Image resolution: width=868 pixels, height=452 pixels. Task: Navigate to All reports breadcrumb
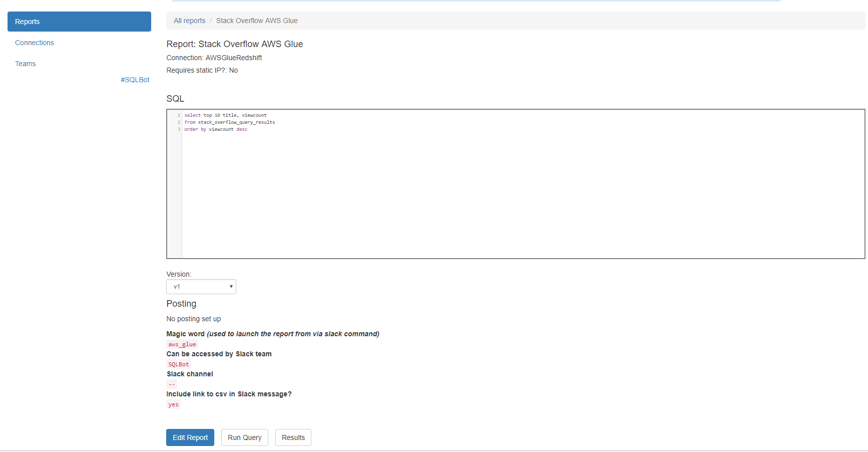point(190,21)
